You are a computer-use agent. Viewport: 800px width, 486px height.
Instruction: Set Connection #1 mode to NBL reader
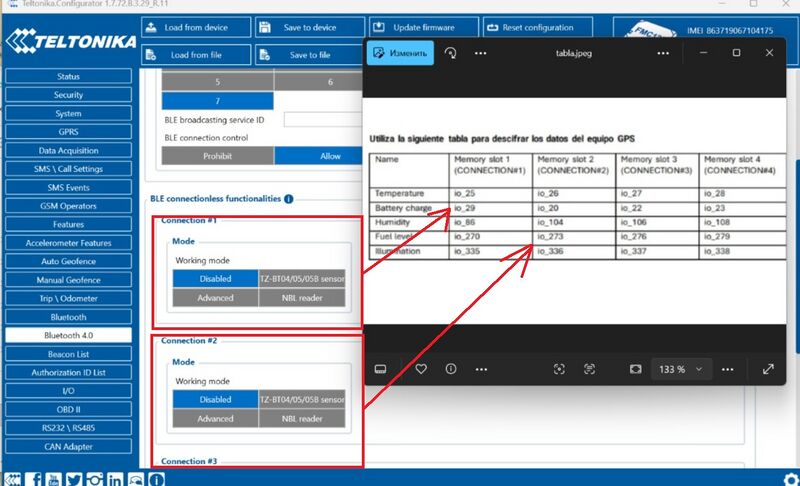[302, 298]
